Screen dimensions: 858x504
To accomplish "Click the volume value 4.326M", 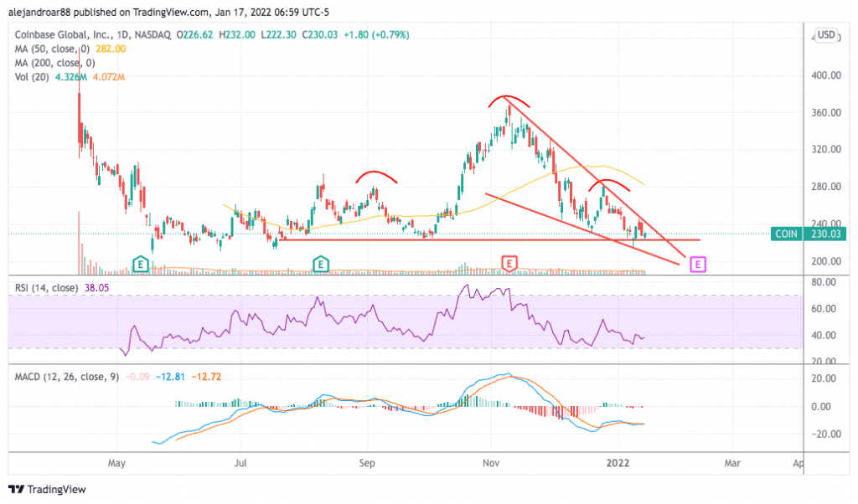I will (x=70, y=77).
